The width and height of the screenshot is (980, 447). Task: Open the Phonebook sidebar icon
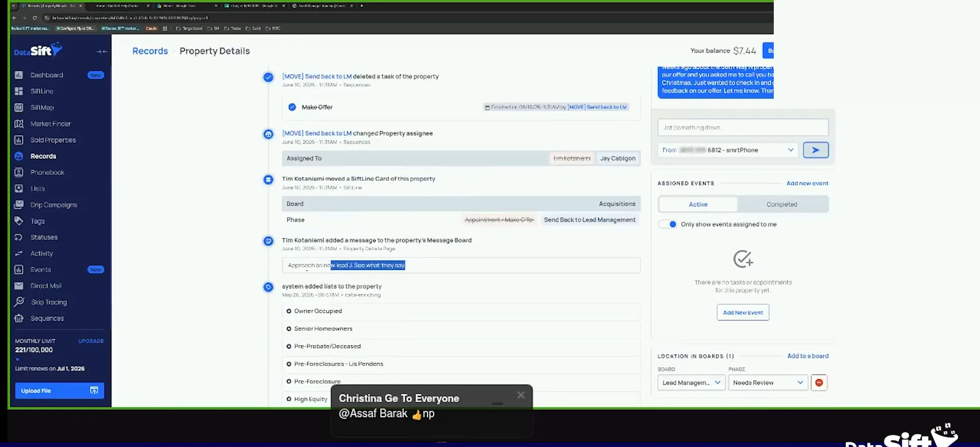pyautogui.click(x=19, y=172)
